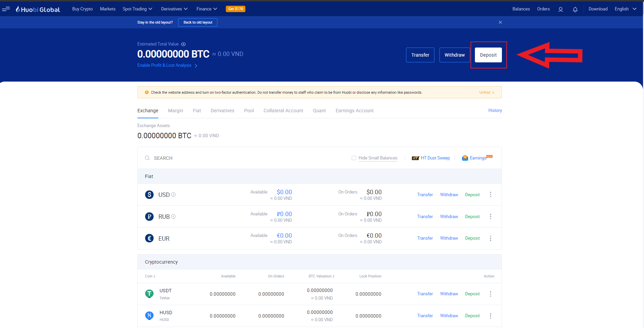The height and width of the screenshot is (328, 644).
Task: Open the History link
Action: click(x=495, y=110)
